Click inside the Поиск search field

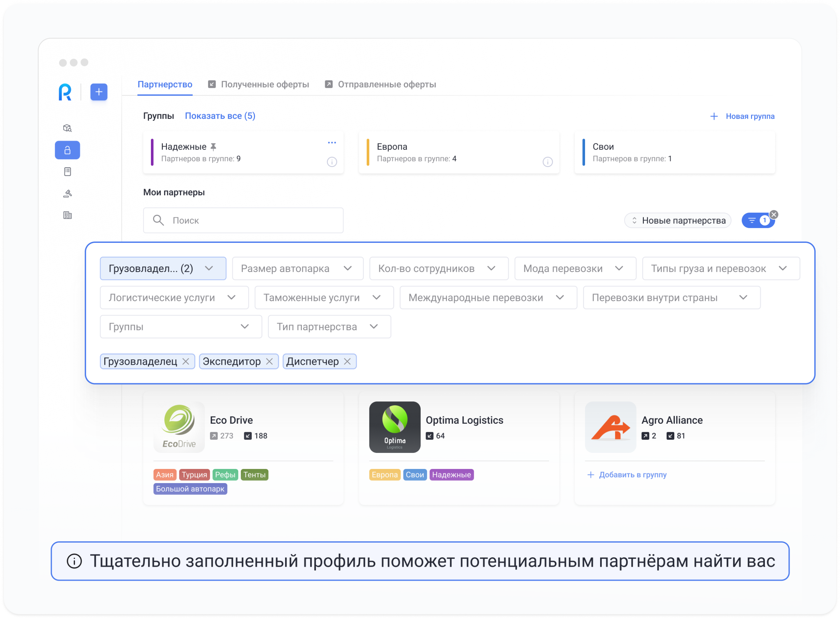click(243, 220)
